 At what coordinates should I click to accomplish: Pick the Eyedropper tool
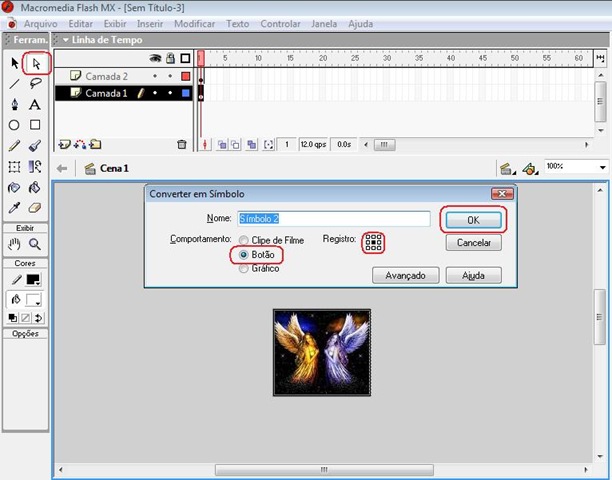[x=14, y=208]
